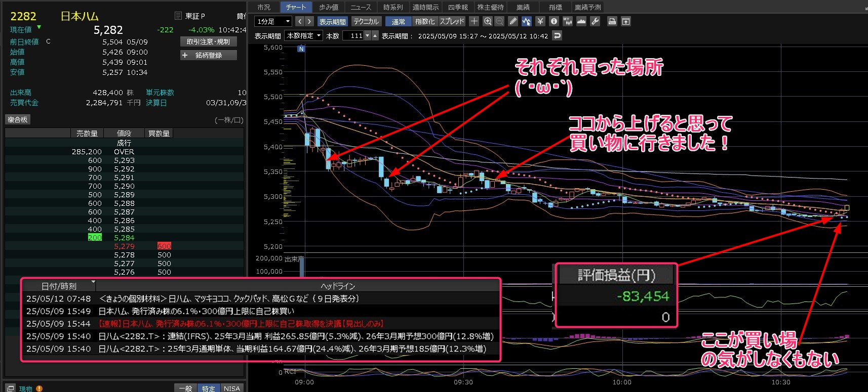Image resolution: width=868 pixels, height=392 pixels.
Task: Select 通常 chart mode
Action: tap(399, 21)
